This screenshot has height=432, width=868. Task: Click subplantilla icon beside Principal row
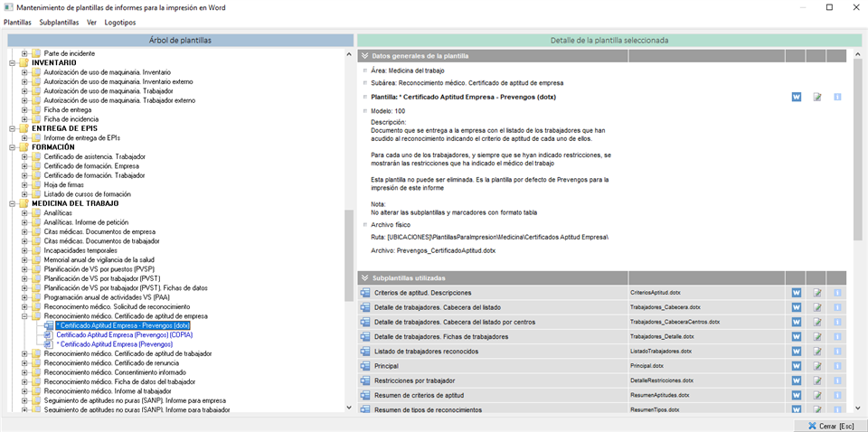point(364,366)
